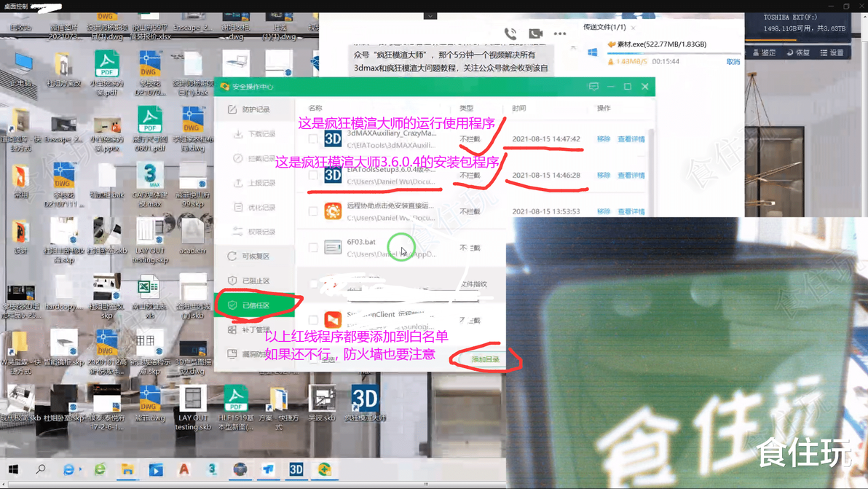Image resolution: width=868 pixels, height=489 pixels.
Task: Open more options (…) in chat window
Action: click(x=560, y=34)
